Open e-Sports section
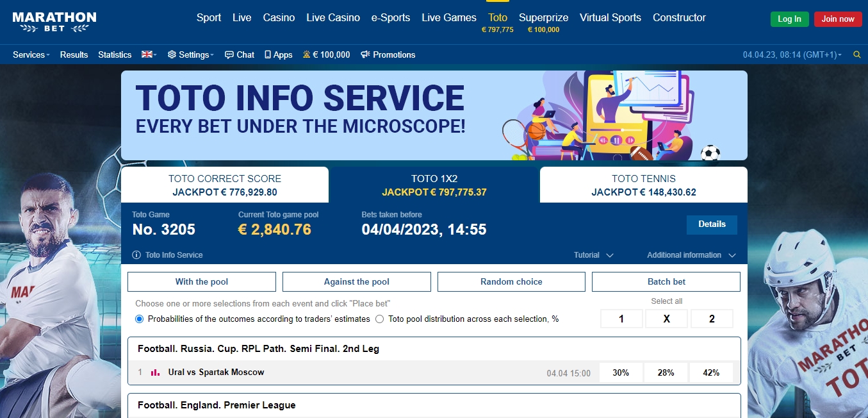Screen dimensions: 868x418 [391, 18]
